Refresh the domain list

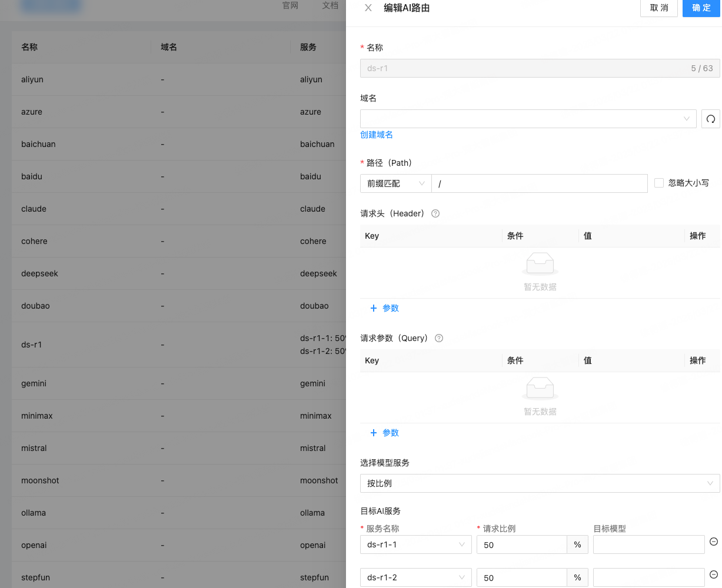pyautogui.click(x=711, y=119)
